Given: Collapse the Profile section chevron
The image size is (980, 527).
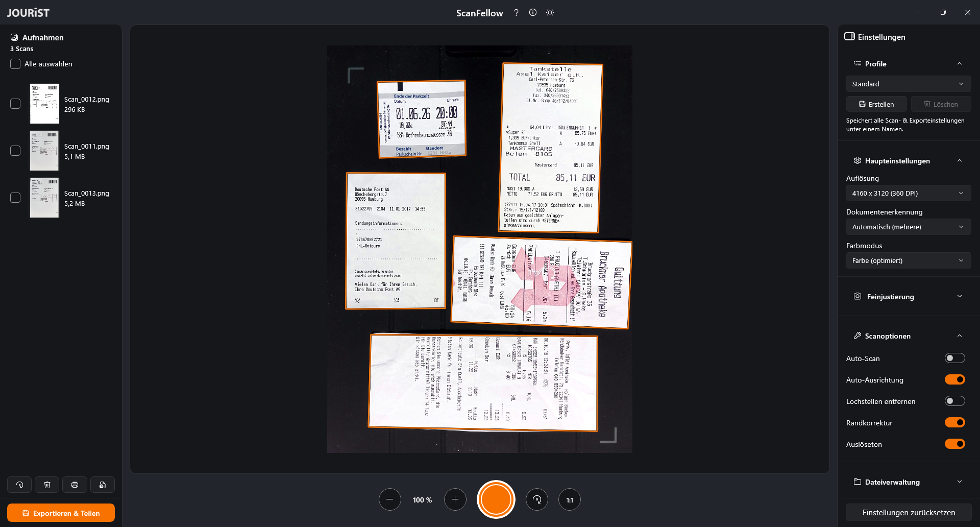Looking at the screenshot, I should [960, 64].
